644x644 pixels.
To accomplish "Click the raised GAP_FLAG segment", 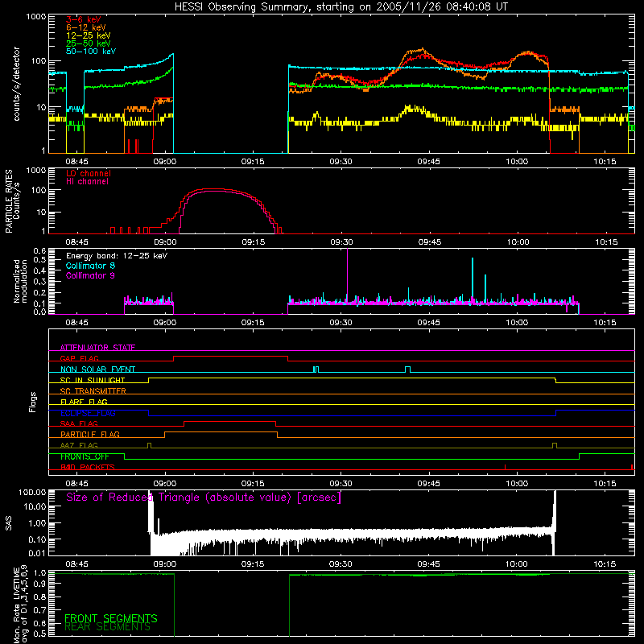I will [230, 356].
